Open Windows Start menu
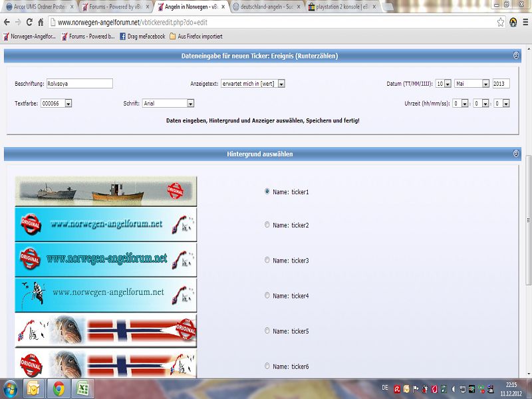This screenshot has width=532, height=399. (11, 388)
